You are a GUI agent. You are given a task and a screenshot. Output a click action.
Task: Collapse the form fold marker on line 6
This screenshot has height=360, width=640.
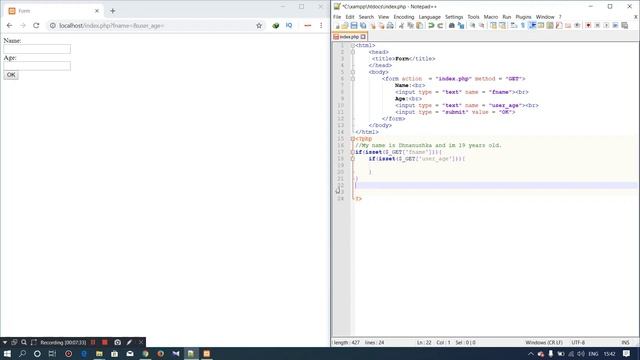[353, 79]
